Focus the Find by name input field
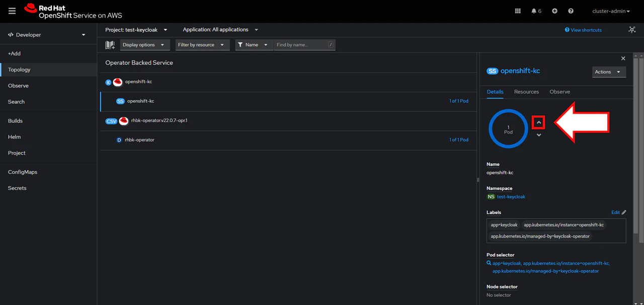 pos(304,45)
